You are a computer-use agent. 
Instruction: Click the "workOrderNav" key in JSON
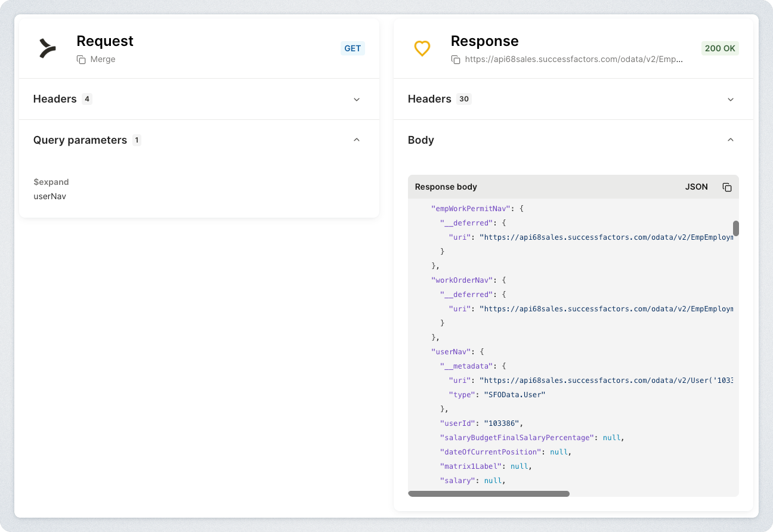462,280
